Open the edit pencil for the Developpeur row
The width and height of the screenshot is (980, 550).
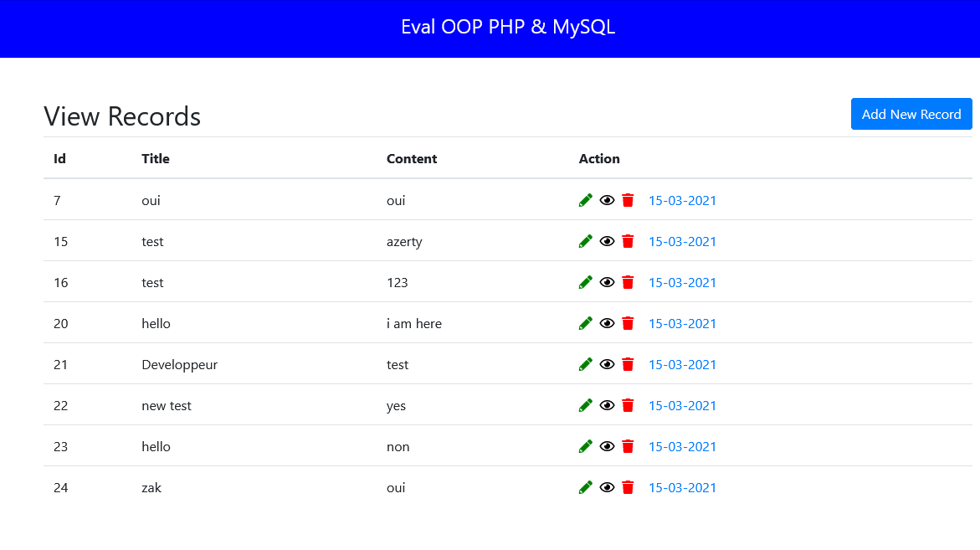point(586,364)
